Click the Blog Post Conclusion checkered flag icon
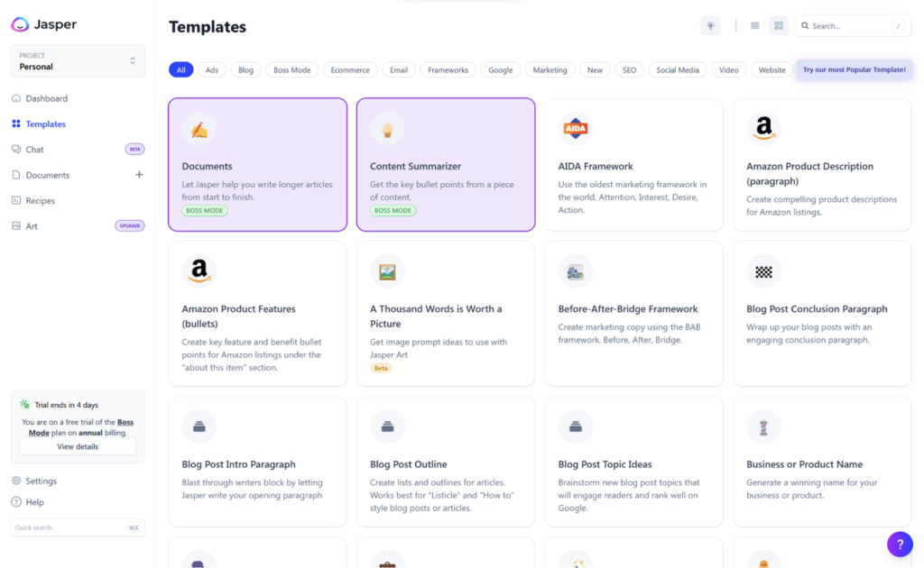 pos(763,271)
